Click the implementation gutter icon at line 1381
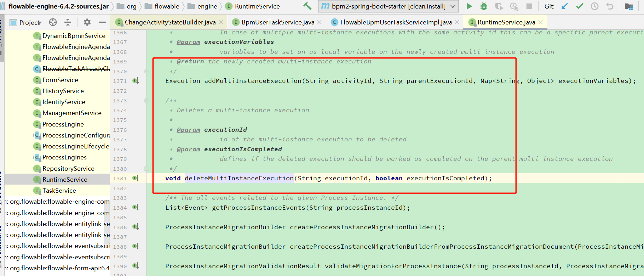This screenshot has width=644, height=276. coord(136,178)
